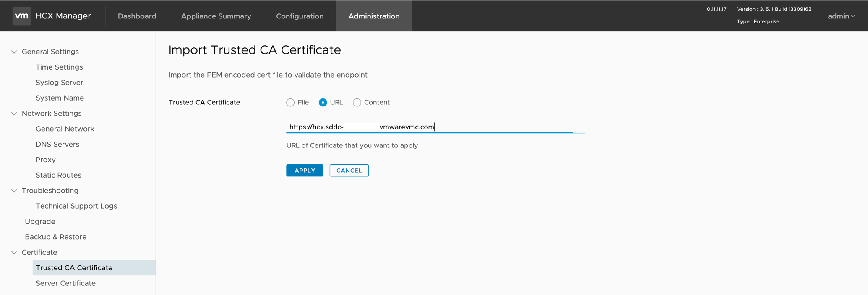
Task: Open Time Settings page
Action: pyautogui.click(x=59, y=67)
